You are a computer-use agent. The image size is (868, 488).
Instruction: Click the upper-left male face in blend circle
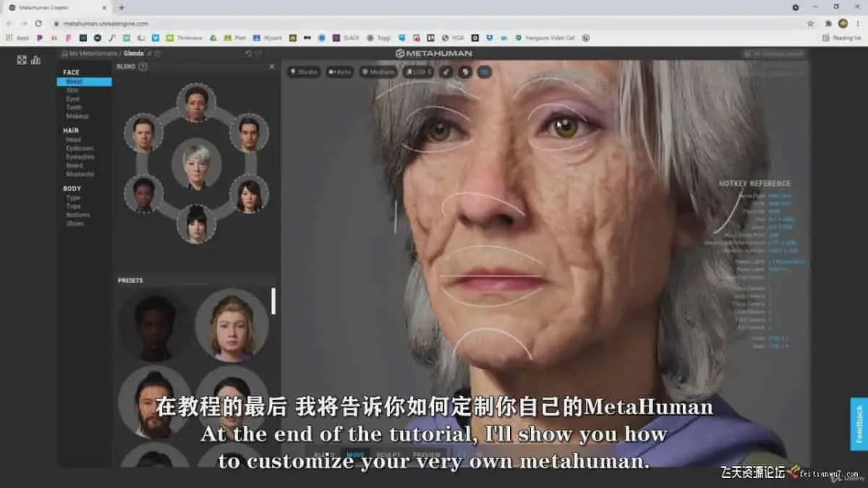click(143, 133)
